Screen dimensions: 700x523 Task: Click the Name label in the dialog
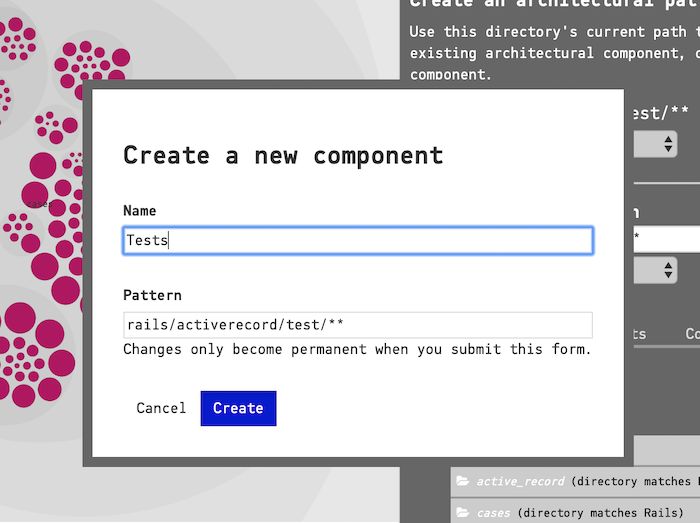tap(140, 211)
